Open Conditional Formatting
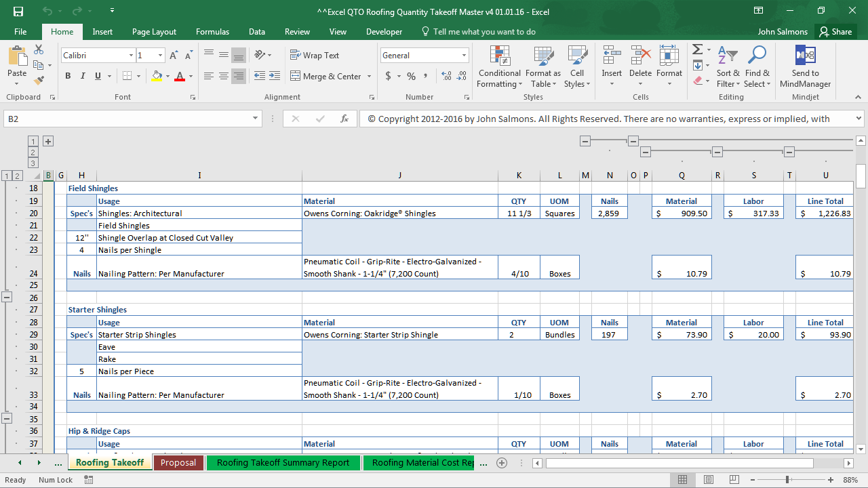This screenshot has width=868, height=488. coord(500,66)
